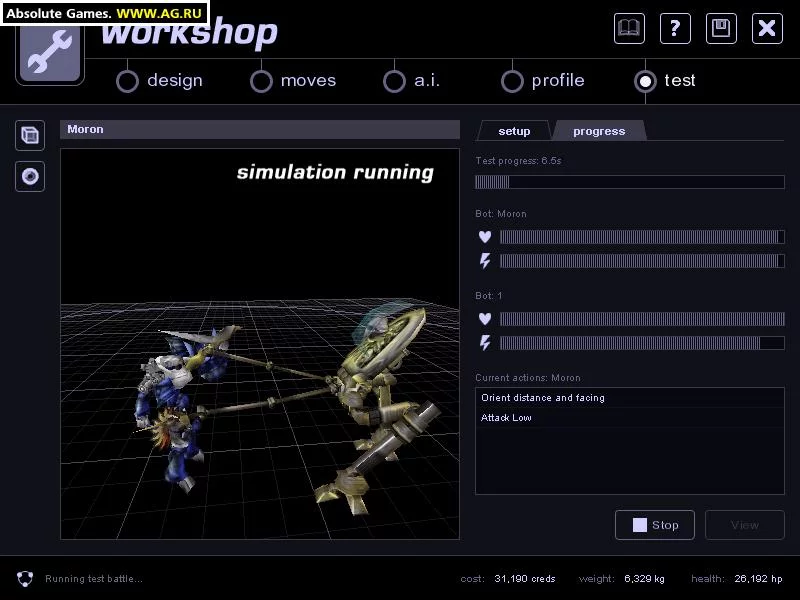Save using the floppy disk icon
Viewport: 800px width, 600px height.
721,29
